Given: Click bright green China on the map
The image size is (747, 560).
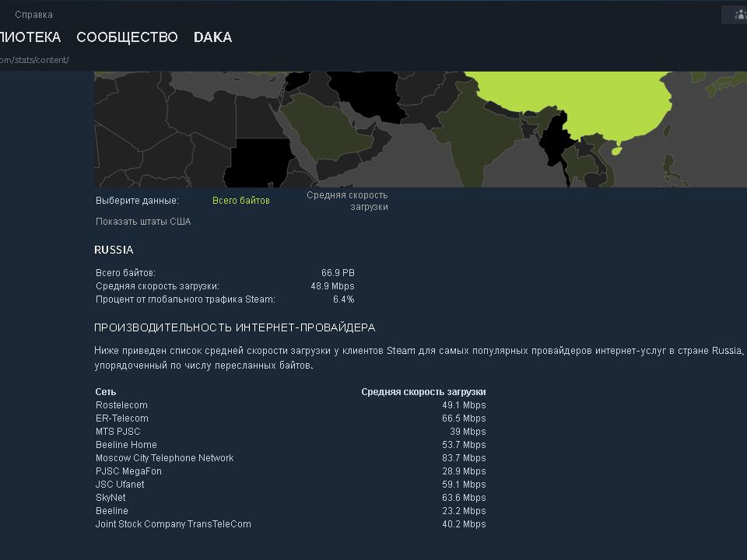Looking at the screenshot, I should (x=591, y=101).
